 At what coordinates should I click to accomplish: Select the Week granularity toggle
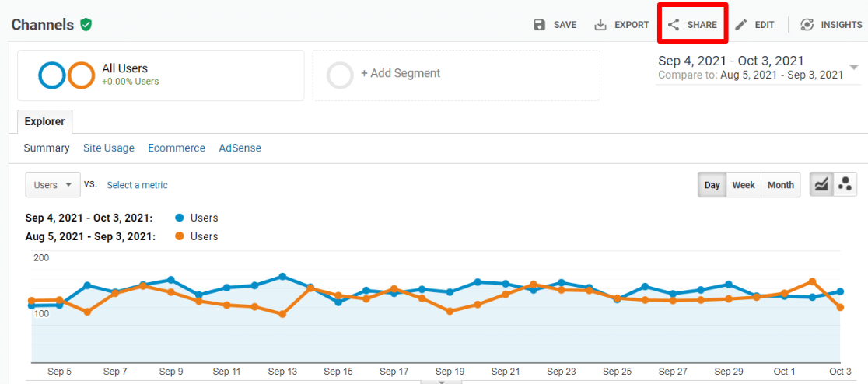click(744, 185)
